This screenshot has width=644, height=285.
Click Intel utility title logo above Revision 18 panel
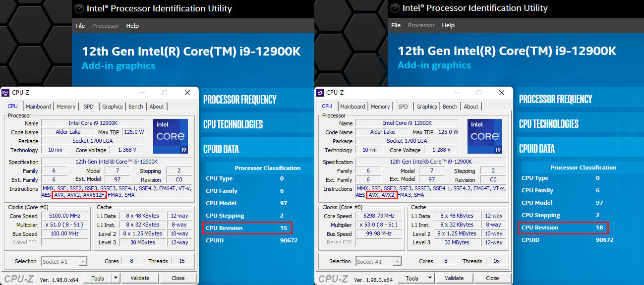pos(395,8)
